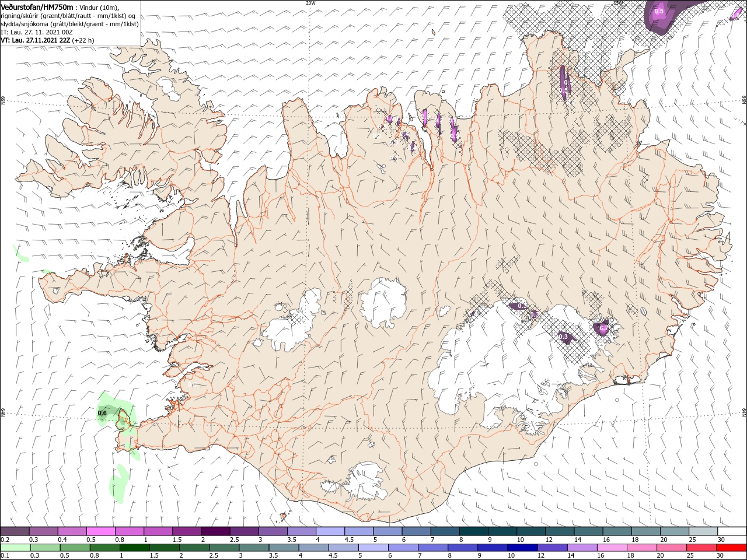Screen dimensions: 747x560
Task: Pick the darkest purple 2–2.5 snow swatch
Action: pos(215,531)
